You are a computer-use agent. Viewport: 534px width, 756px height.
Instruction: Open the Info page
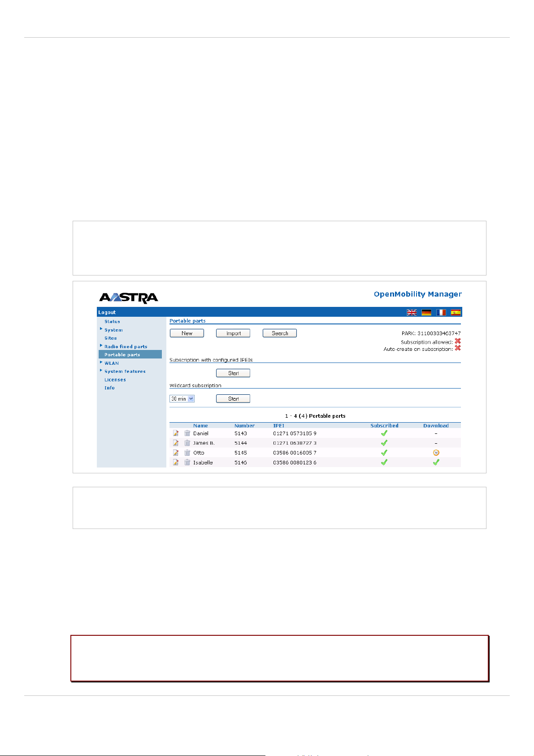(109, 388)
